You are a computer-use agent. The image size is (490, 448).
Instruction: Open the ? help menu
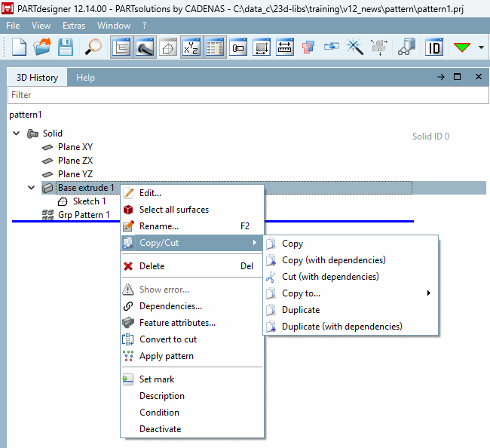[144, 26]
